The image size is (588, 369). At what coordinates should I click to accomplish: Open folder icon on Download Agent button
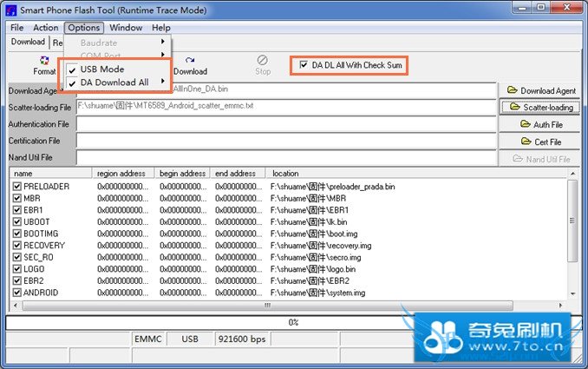(x=512, y=90)
